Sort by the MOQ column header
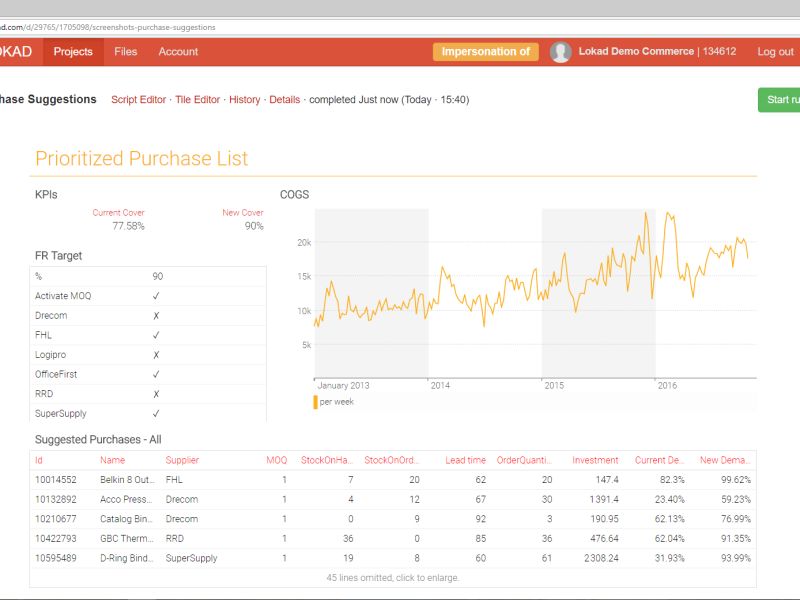Screen dimensions: 800x600 pos(277,460)
